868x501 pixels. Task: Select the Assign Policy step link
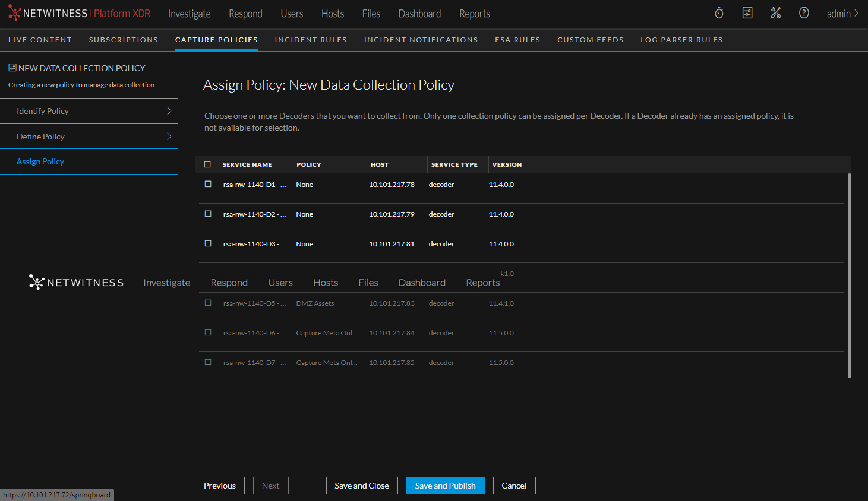(x=40, y=161)
